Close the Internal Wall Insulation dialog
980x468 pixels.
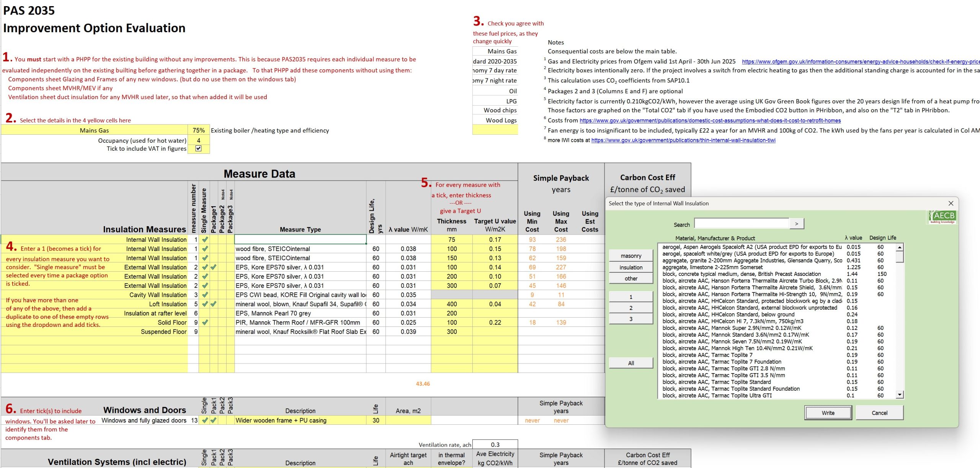pyautogui.click(x=951, y=203)
